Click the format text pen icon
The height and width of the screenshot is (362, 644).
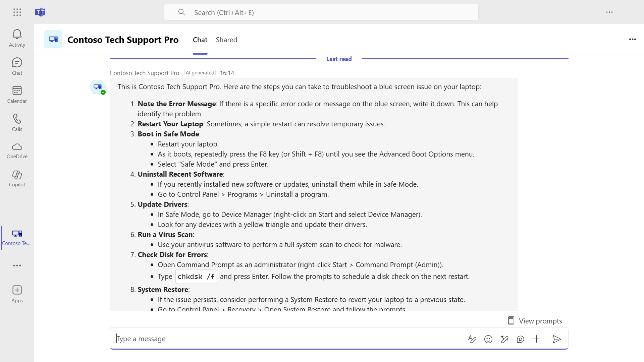coord(472,339)
